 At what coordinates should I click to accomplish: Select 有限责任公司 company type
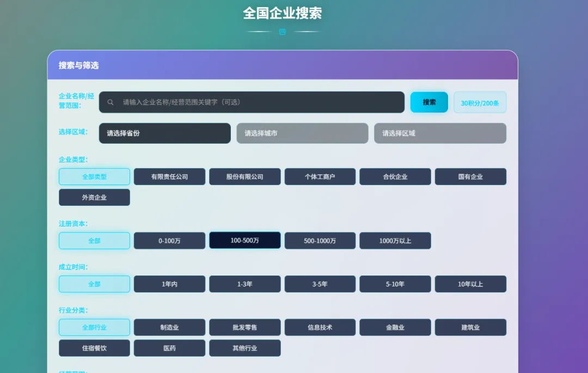169,176
